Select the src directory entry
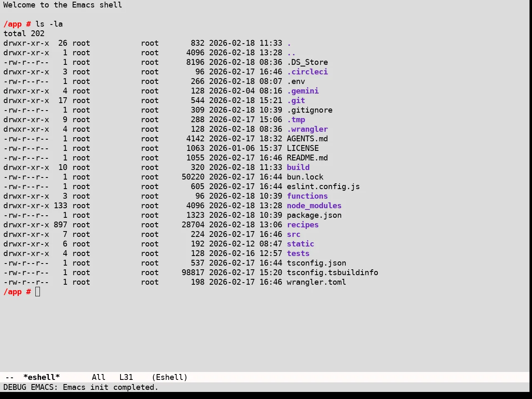Viewport: 532px width, 399px height. [293, 234]
